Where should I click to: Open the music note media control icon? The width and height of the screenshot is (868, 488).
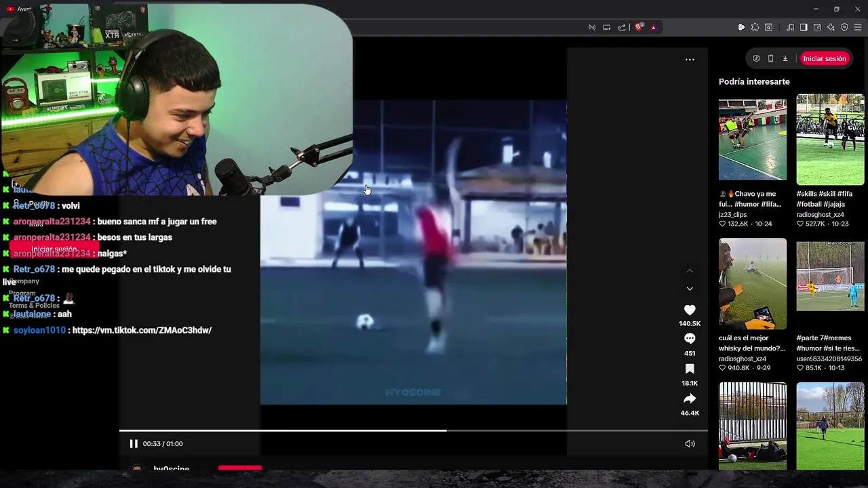pos(790,27)
